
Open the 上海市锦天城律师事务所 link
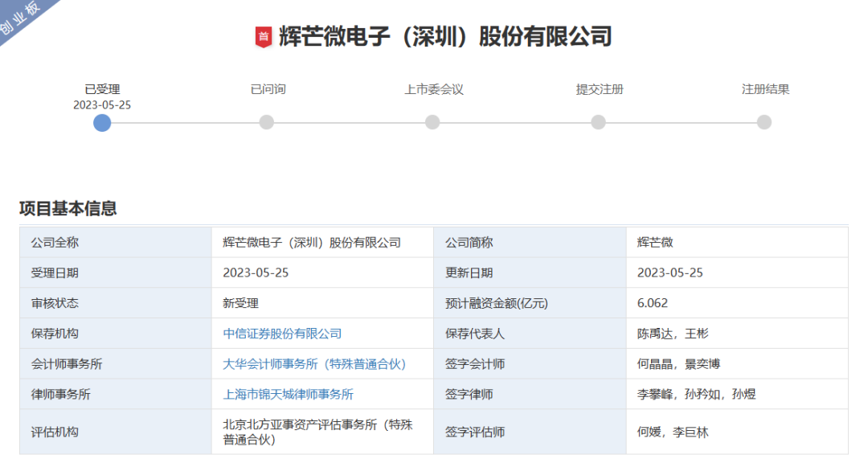pyautogui.click(x=289, y=395)
